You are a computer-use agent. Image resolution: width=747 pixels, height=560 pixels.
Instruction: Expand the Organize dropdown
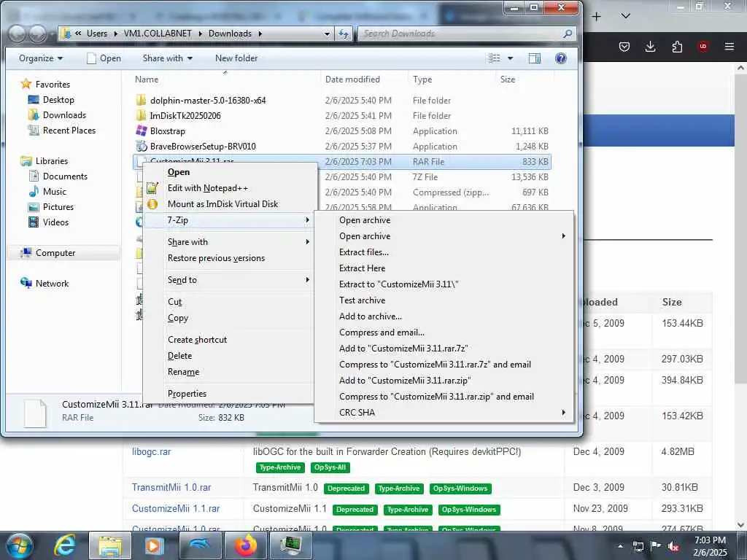coord(41,58)
